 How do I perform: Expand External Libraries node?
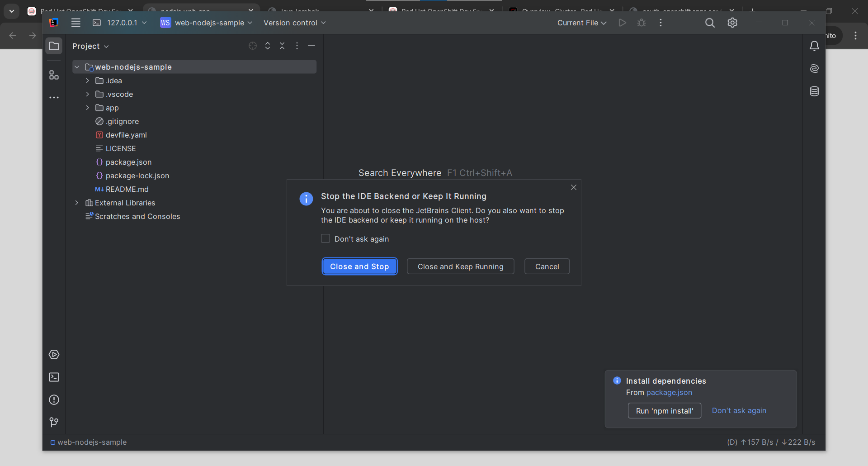(x=77, y=203)
